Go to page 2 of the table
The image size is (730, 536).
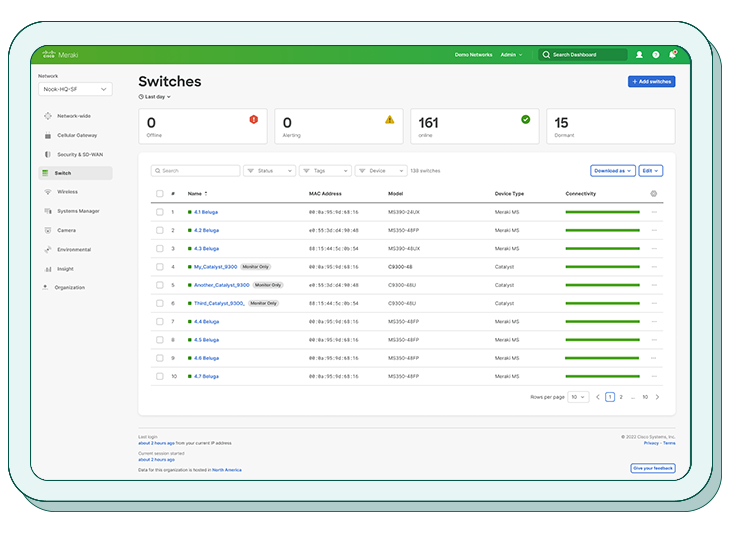(621, 397)
